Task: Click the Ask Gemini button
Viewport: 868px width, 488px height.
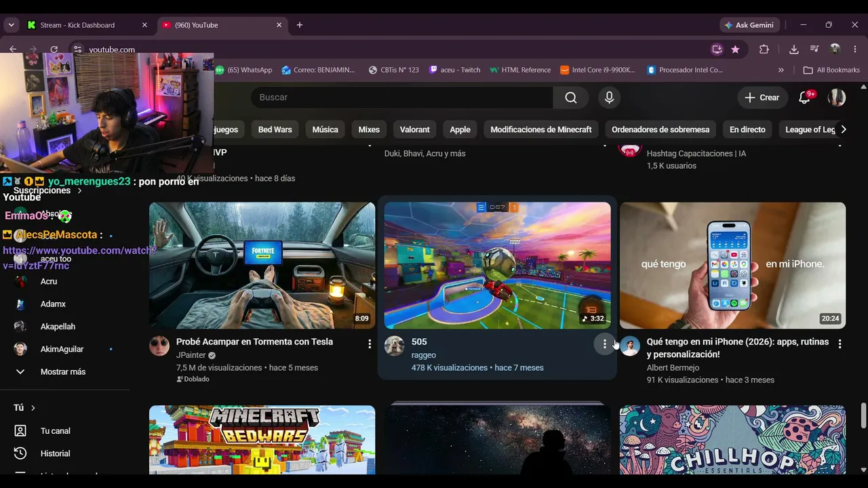Action: coord(749,25)
